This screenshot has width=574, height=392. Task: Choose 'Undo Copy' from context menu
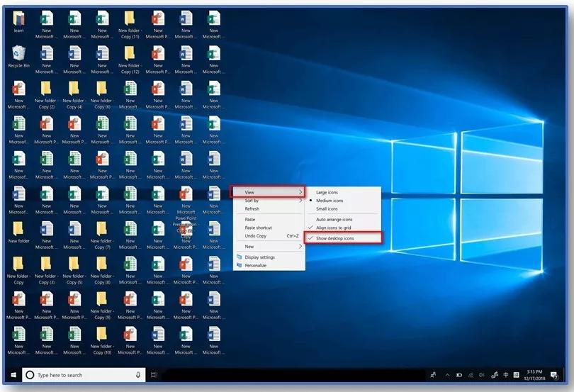[256, 236]
